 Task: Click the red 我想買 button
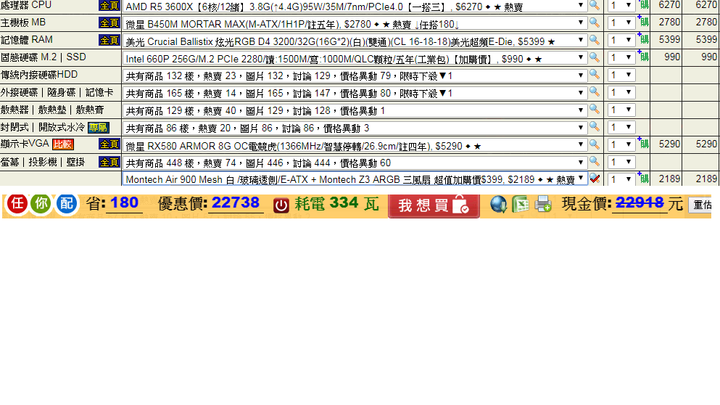pos(434,205)
